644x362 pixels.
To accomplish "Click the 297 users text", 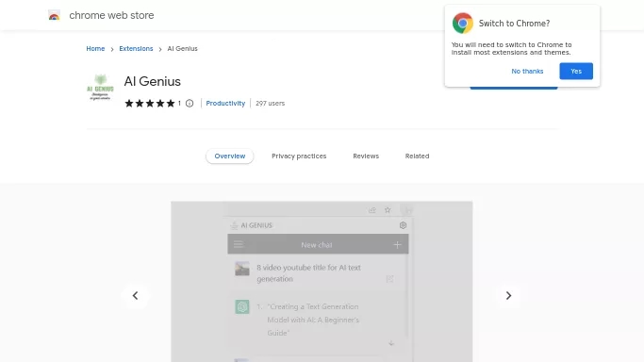I will [271, 104].
